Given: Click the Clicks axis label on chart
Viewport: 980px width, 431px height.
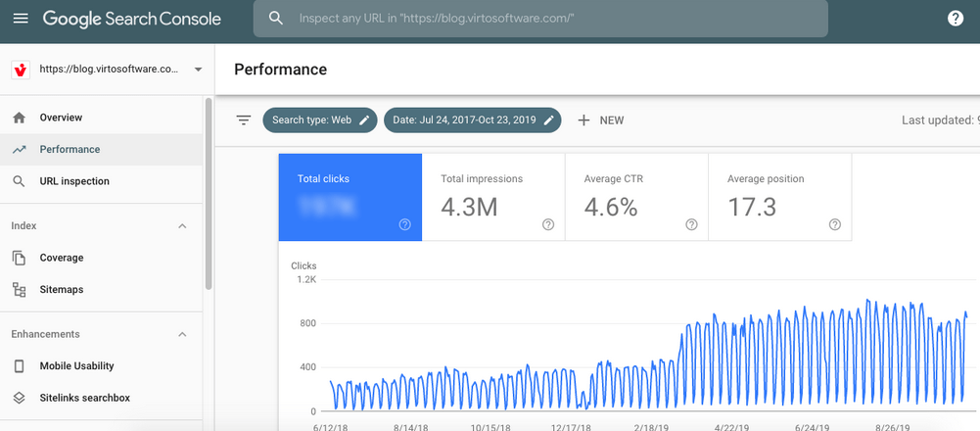Looking at the screenshot, I should (x=303, y=265).
